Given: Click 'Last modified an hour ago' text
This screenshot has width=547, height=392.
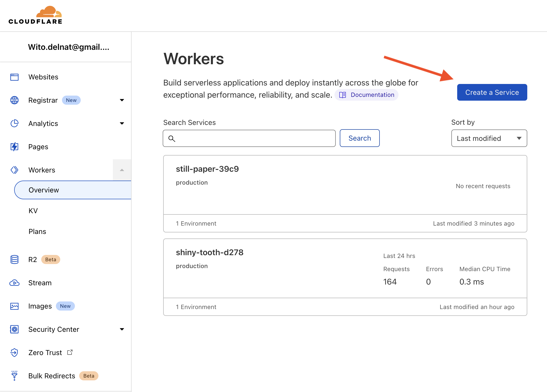Looking at the screenshot, I should click(477, 307).
